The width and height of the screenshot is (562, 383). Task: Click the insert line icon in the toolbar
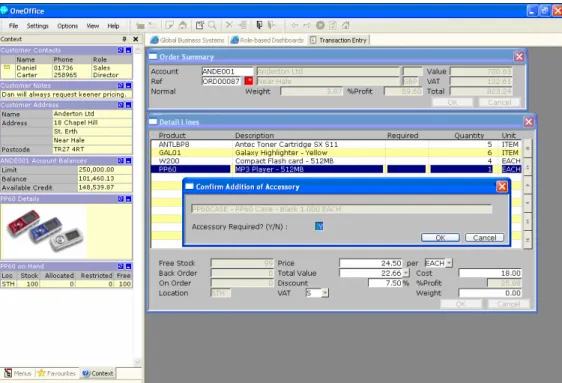(243, 25)
